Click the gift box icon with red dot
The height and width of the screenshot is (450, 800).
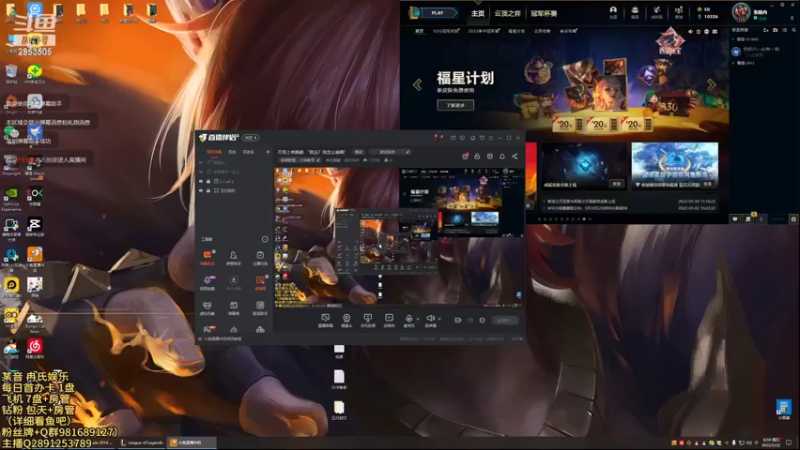[x=465, y=156]
